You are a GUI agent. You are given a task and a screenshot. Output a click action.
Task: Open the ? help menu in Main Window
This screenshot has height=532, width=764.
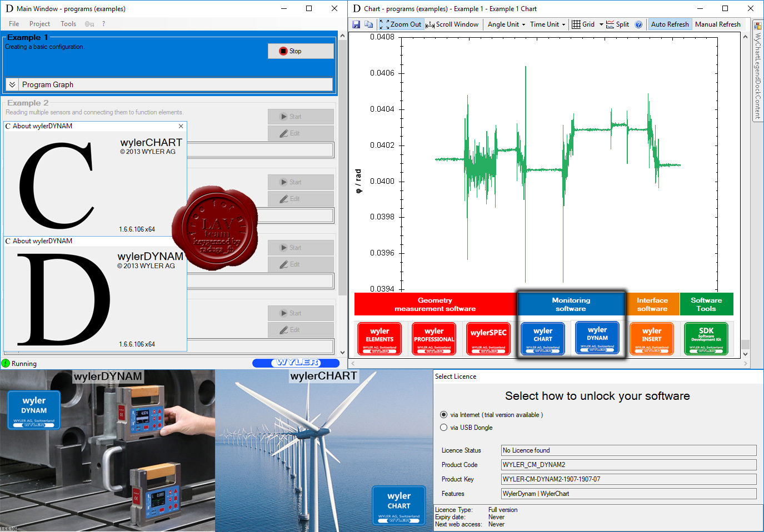click(103, 24)
